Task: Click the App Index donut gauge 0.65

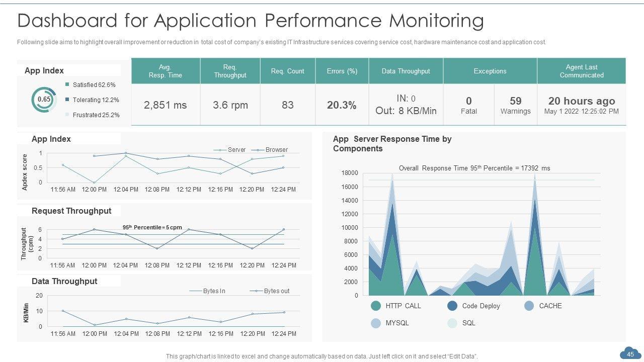Action: coord(44,100)
